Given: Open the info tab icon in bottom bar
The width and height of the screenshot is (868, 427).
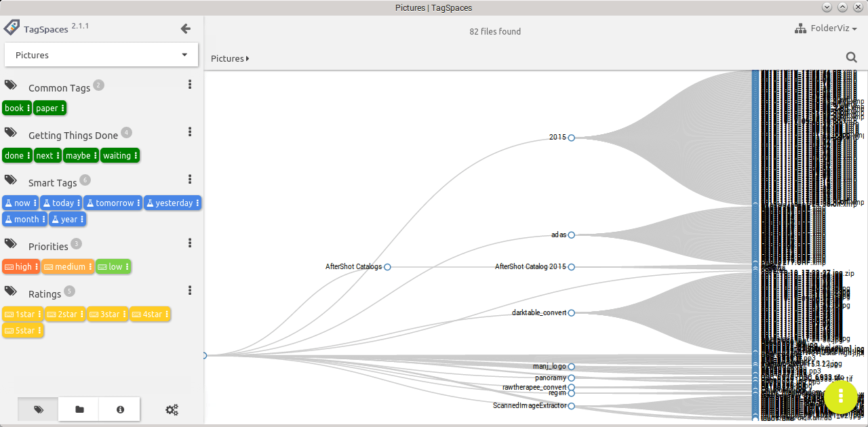Looking at the screenshot, I should tap(120, 409).
